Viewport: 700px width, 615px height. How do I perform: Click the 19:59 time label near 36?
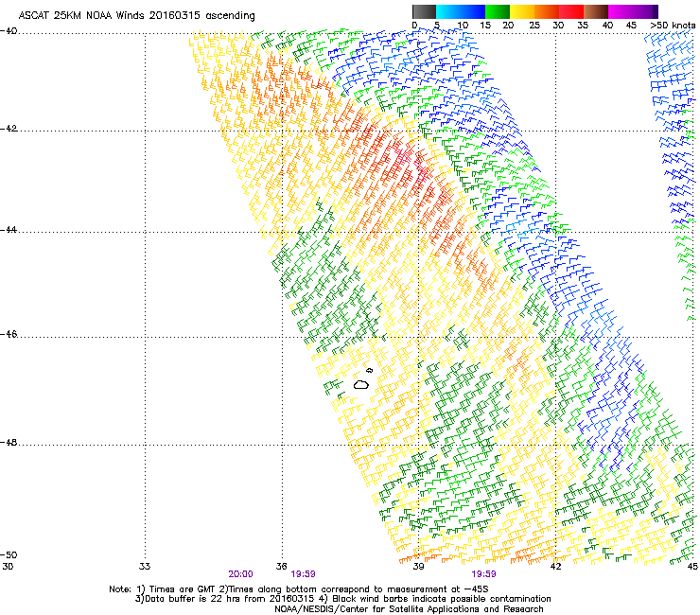(x=303, y=574)
